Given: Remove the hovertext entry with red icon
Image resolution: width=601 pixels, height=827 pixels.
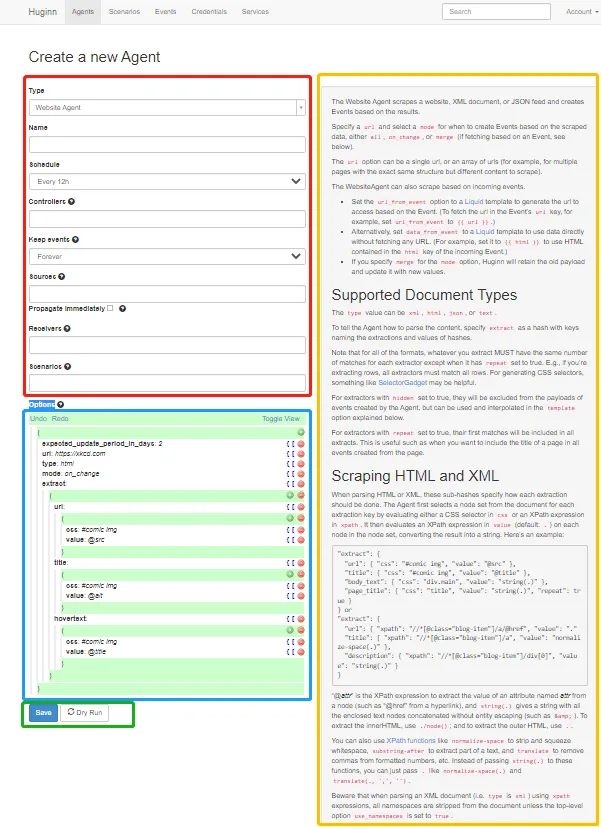Looking at the screenshot, I should tap(301, 618).
